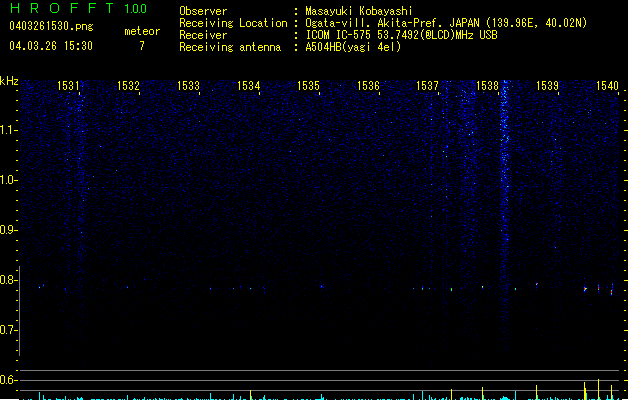Click the Receiving antenna label
629x400 pixels.
pos(230,47)
